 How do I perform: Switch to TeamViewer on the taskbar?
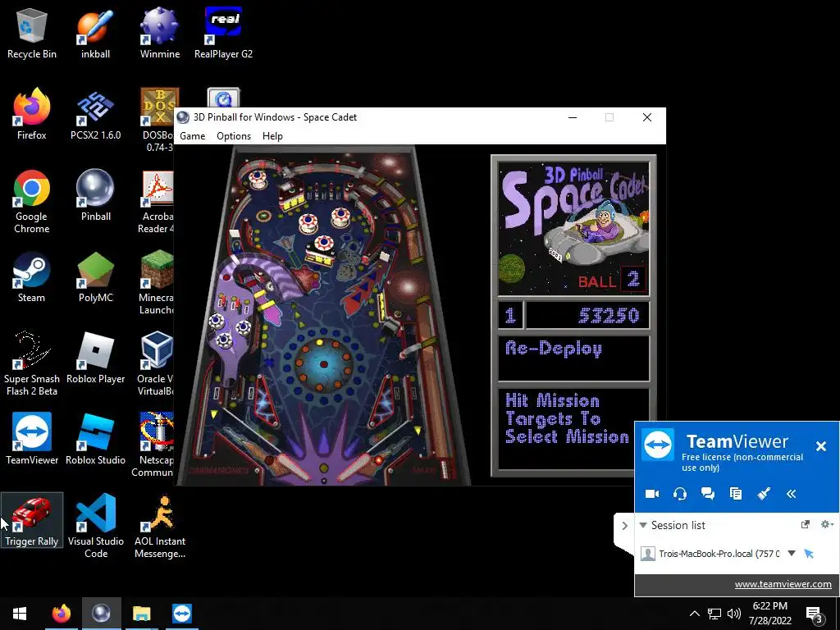pos(182,614)
